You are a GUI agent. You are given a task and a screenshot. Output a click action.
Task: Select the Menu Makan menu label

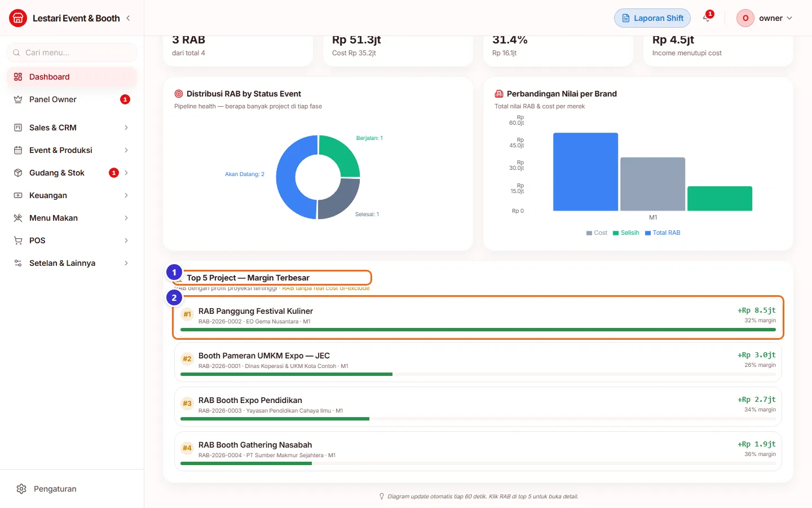click(x=54, y=218)
